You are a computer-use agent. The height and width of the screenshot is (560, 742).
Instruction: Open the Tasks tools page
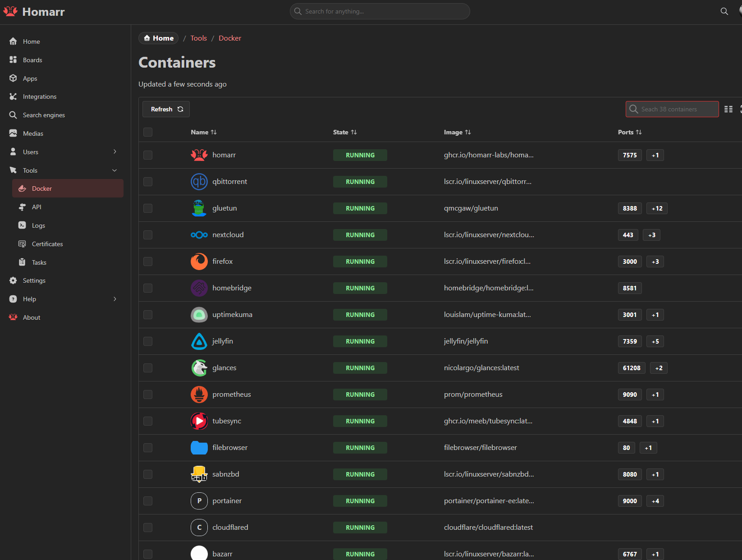click(68, 262)
